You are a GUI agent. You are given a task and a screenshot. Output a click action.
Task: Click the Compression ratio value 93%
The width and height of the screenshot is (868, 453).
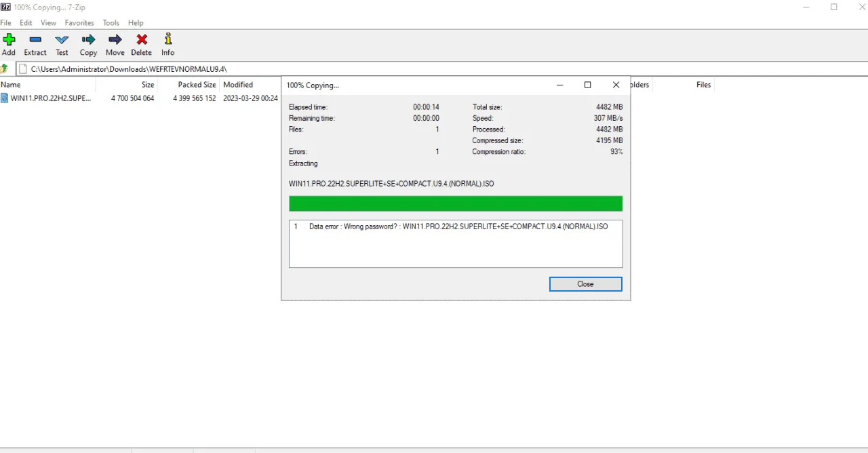pyautogui.click(x=616, y=152)
